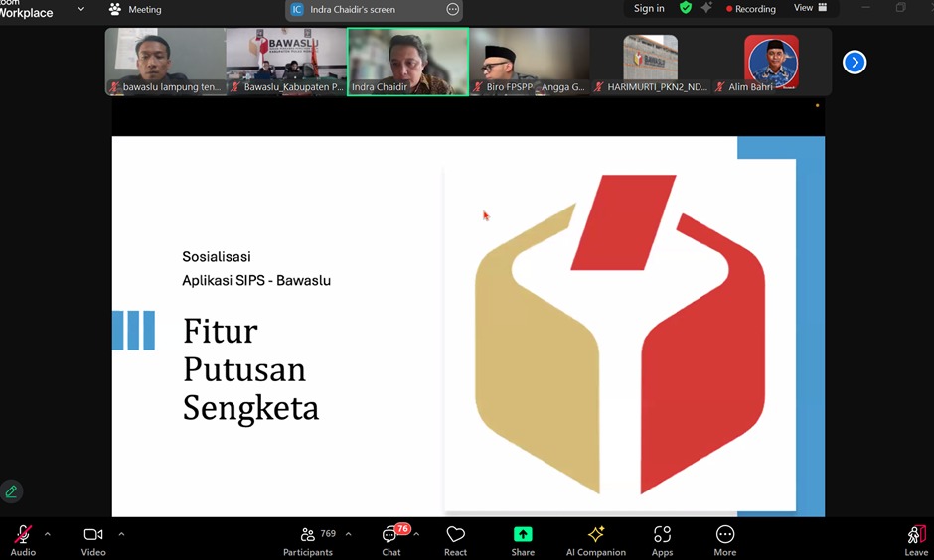The width and height of the screenshot is (934, 560).
Task: Select Alim Bahri participant thumbnail
Action: pyautogui.click(x=771, y=62)
